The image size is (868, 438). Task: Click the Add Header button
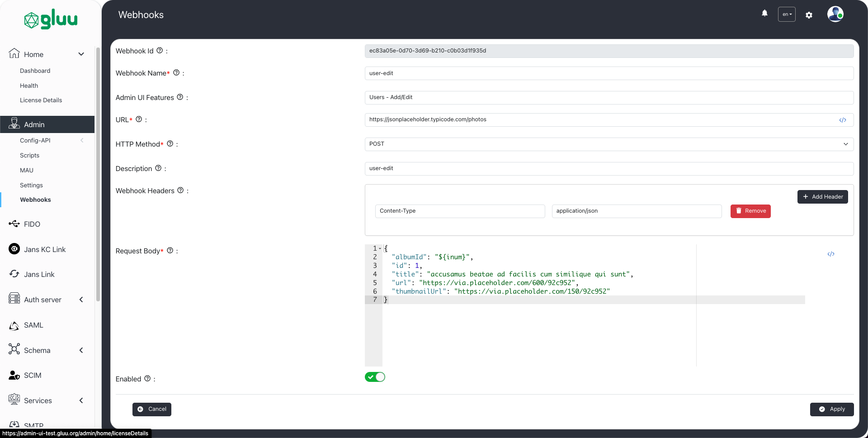click(822, 197)
